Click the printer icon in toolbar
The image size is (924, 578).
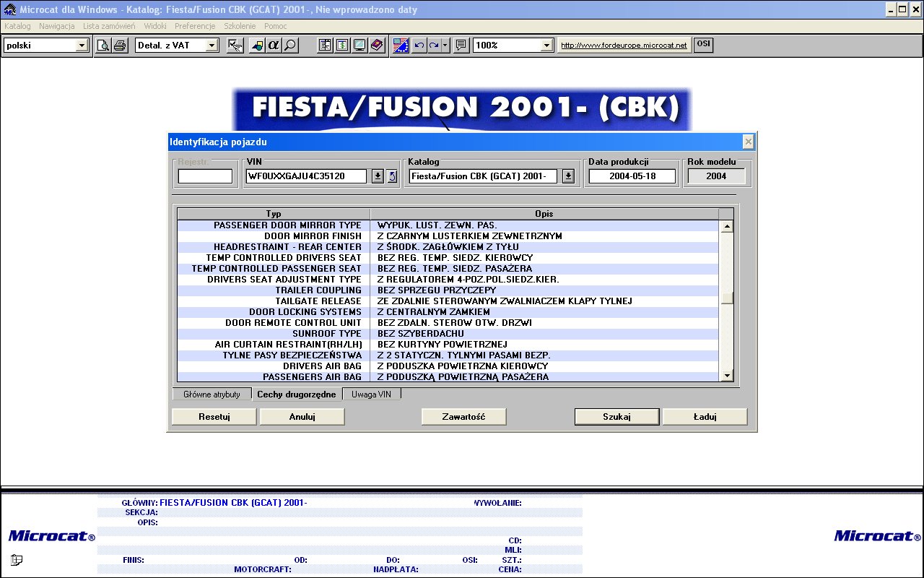pos(120,45)
